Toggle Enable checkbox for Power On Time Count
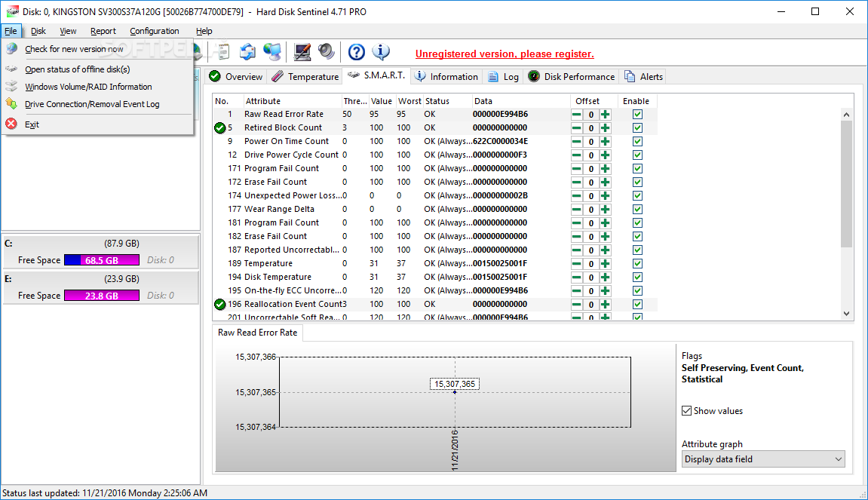Screen dimensions: 868x500 637,142
